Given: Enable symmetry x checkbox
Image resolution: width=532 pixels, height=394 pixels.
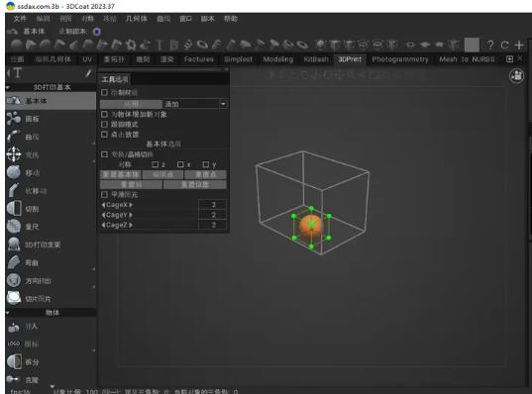Looking at the screenshot, I should coord(180,164).
